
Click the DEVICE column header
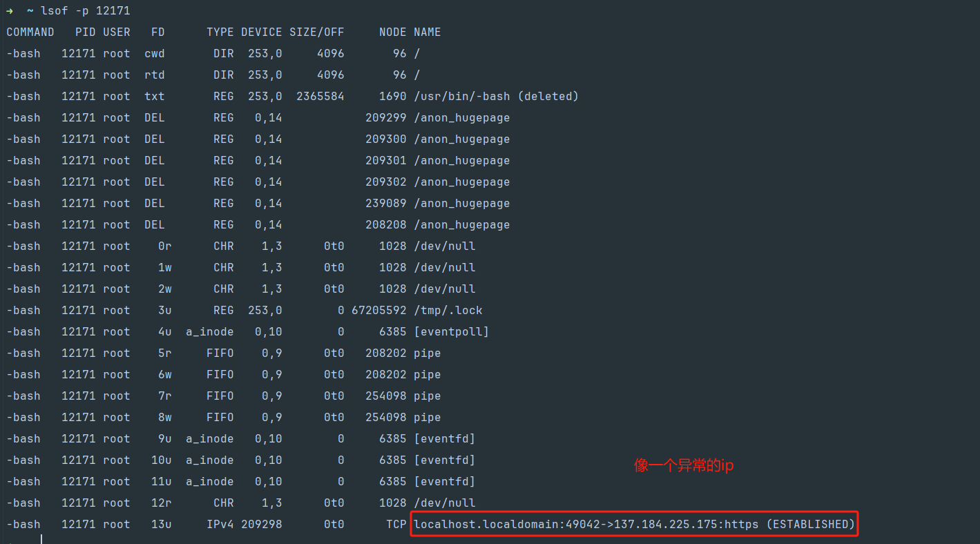[x=262, y=32]
